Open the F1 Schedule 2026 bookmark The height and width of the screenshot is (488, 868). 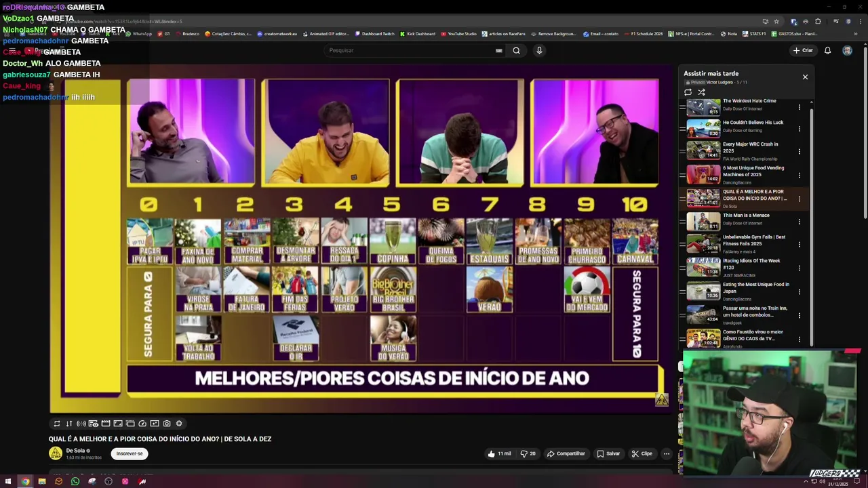point(643,33)
